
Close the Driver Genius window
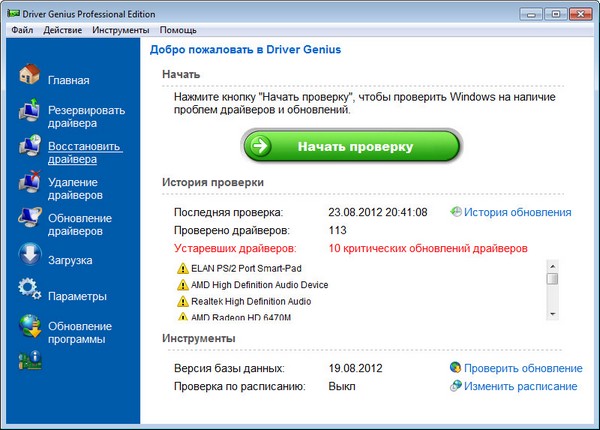click(x=580, y=14)
